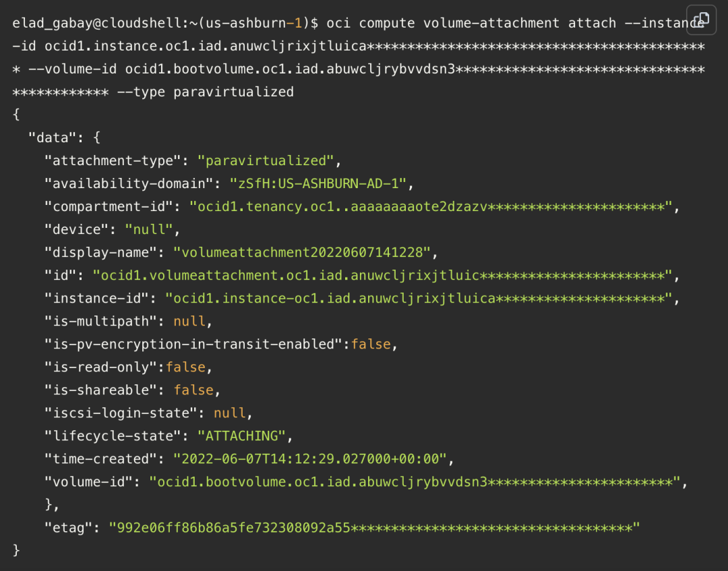The image size is (728, 571).
Task: Select the time-created timestamp value
Action: pyautogui.click(x=310, y=458)
